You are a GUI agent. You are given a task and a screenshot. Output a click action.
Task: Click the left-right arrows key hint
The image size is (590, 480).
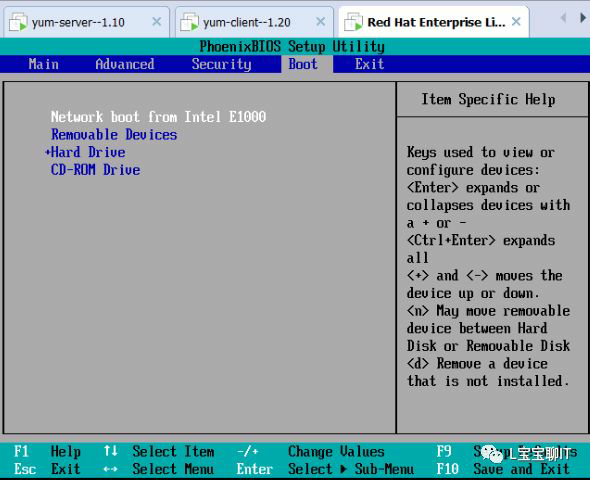(x=110, y=469)
